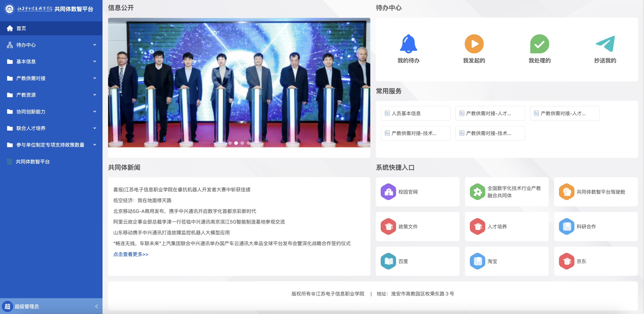Open news 喜报|江苏电子信息职业学院在睿抗机器人开发者大赛中斩获佳绩
The height and width of the screenshot is (314, 644).
coord(182,189)
